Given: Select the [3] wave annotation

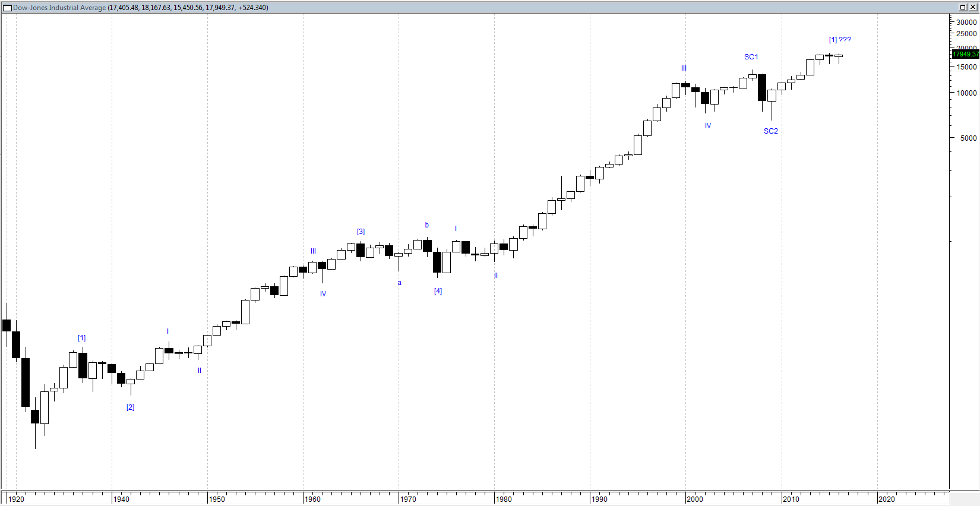Looking at the screenshot, I should (361, 232).
